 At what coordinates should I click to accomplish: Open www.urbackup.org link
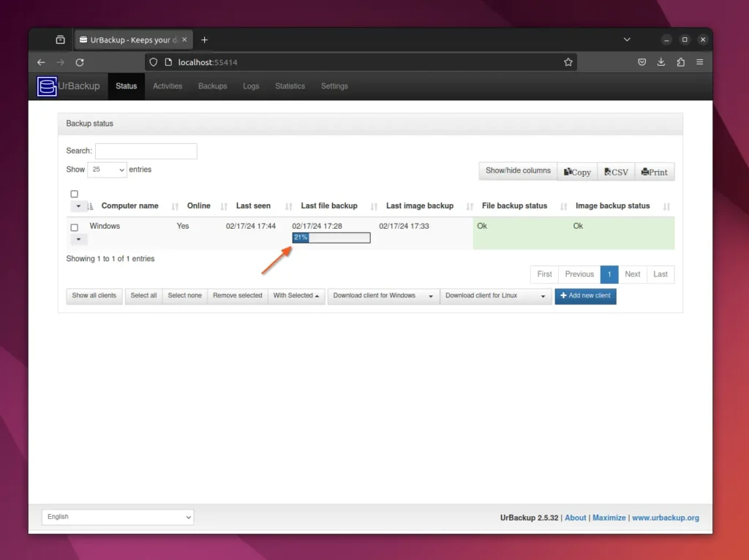(x=666, y=518)
